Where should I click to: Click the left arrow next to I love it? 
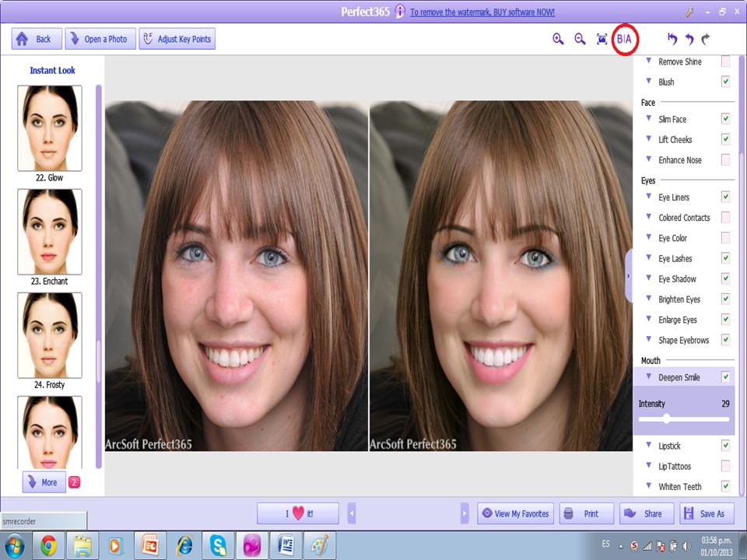pyautogui.click(x=352, y=514)
